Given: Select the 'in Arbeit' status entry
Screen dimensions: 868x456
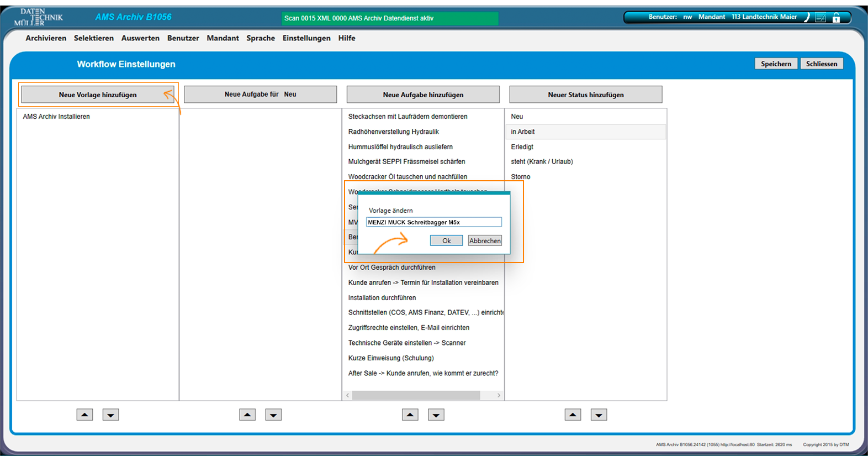Looking at the screenshot, I should (523, 132).
